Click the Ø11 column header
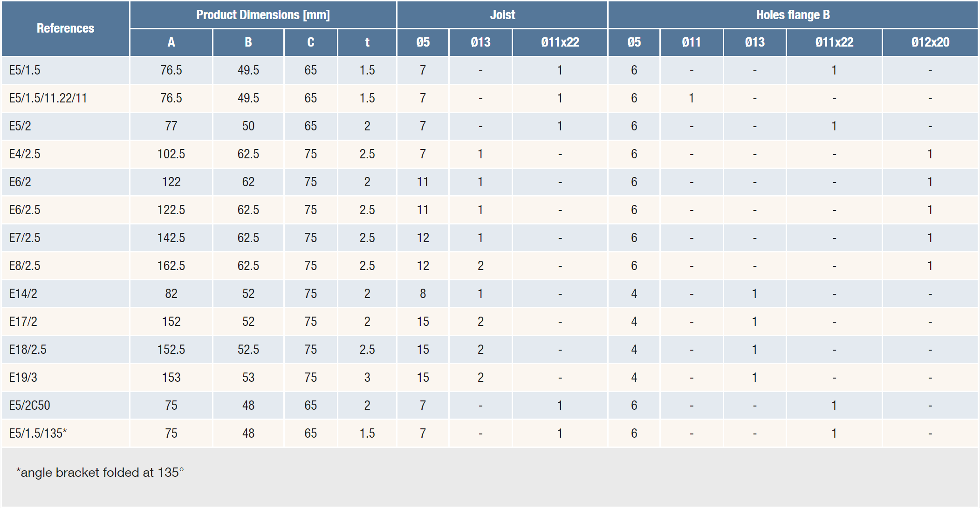 click(x=691, y=42)
